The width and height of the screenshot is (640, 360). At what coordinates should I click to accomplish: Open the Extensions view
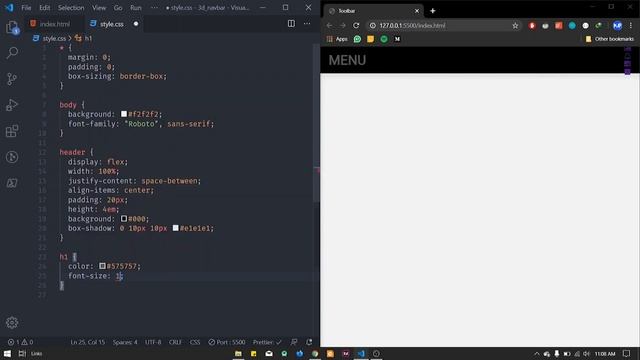click(x=12, y=131)
